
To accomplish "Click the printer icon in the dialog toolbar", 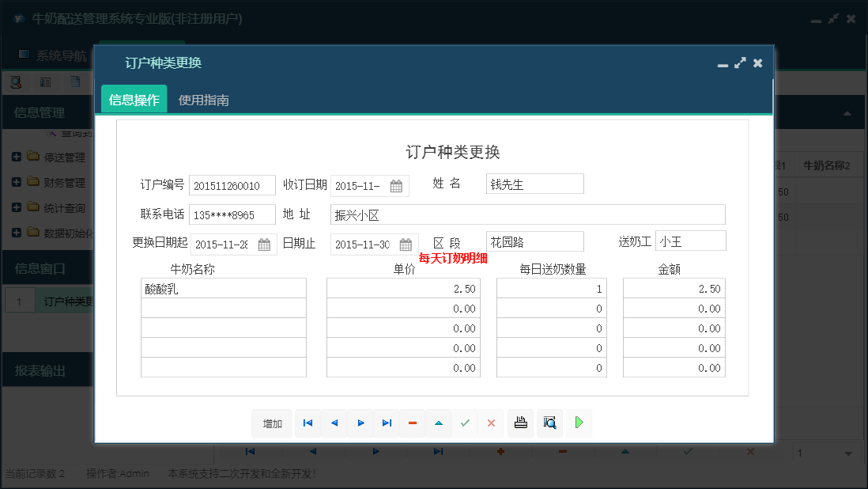I will tap(520, 423).
